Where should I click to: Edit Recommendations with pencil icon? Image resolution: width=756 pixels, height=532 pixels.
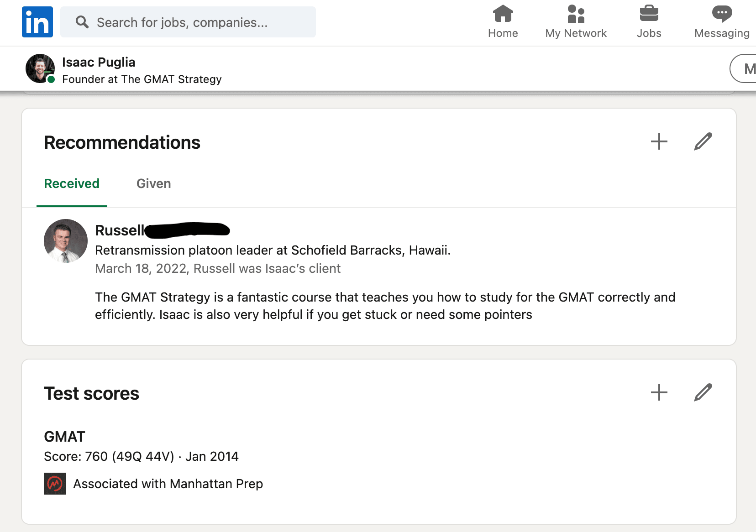tap(703, 141)
